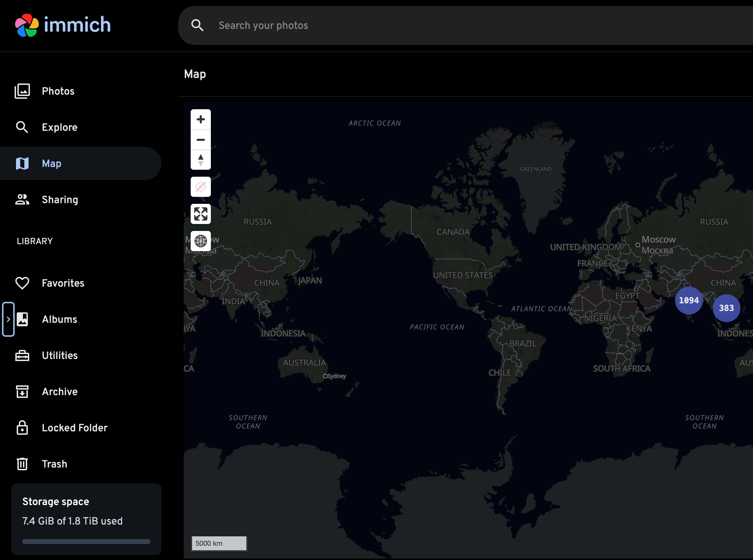Enter map fullscreen mode

pos(201,214)
